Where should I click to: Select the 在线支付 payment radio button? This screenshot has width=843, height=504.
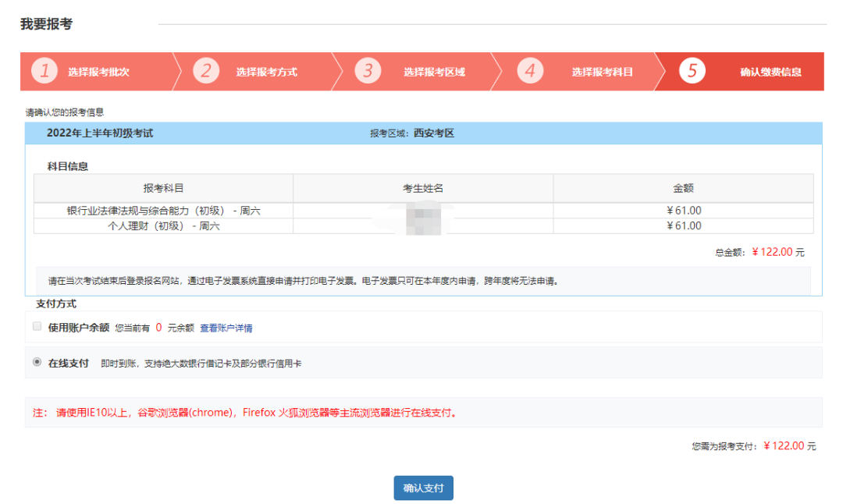37,362
